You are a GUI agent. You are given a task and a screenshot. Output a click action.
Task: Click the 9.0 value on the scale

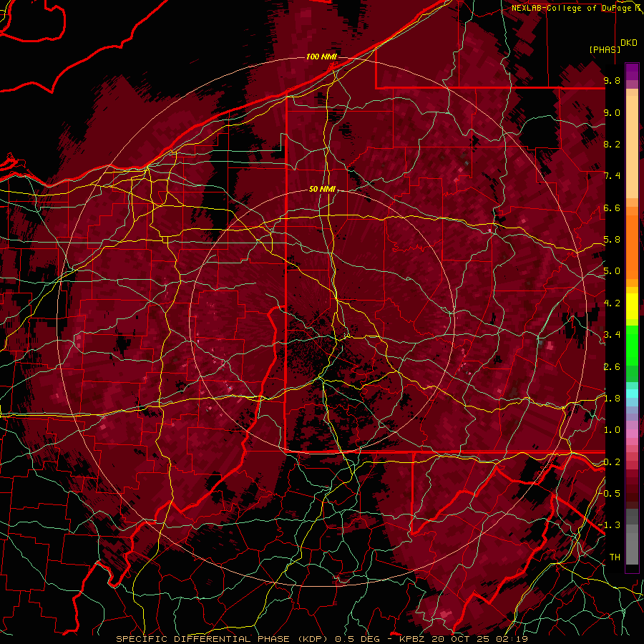coord(612,112)
